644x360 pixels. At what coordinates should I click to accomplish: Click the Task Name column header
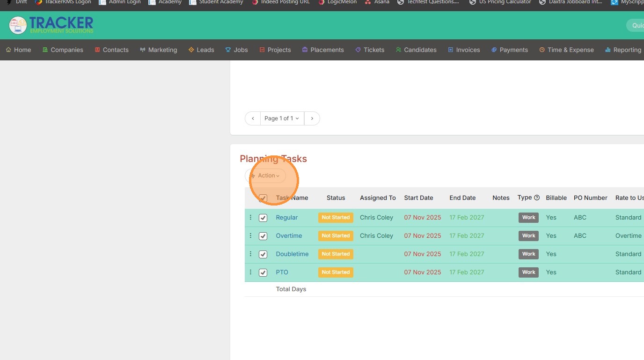292,198
